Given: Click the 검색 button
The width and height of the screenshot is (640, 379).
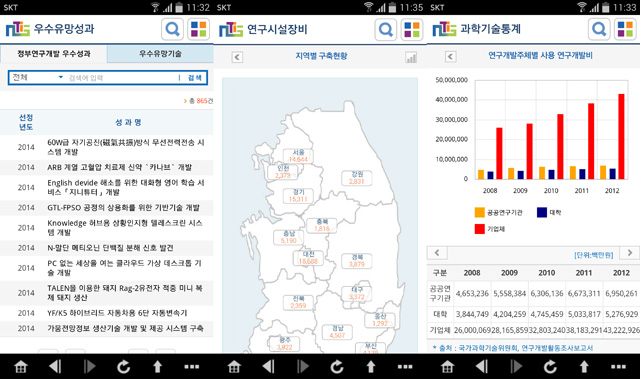Looking at the screenshot, I should pos(194,78).
